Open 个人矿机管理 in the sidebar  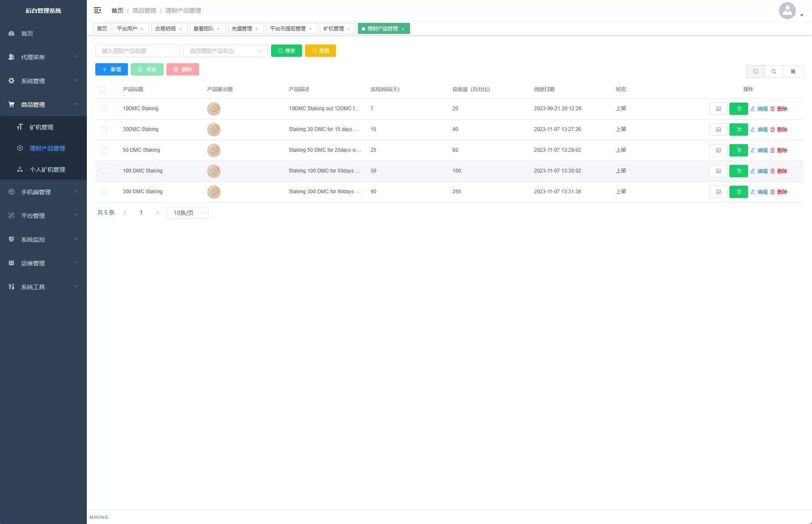[x=47, y=170]
